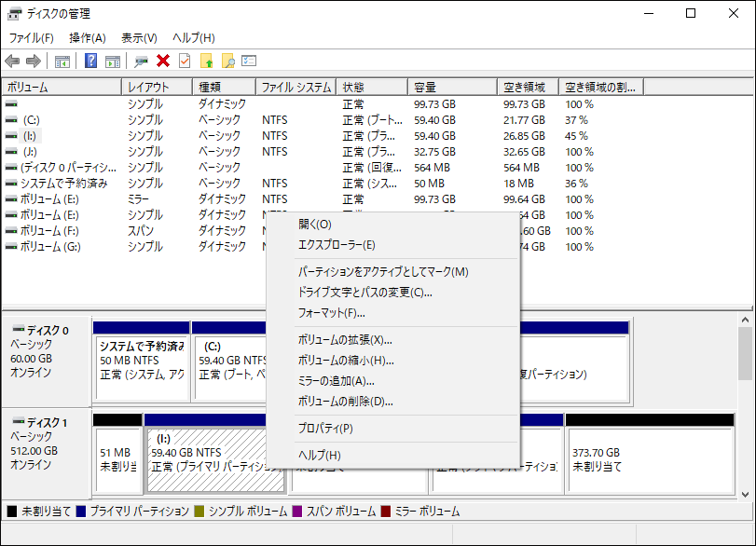Image resolution: width=756 pixels, height=546 pixels.
Task: Choose フォーマット(F)... in the context menu
Action: coord(393,313)
